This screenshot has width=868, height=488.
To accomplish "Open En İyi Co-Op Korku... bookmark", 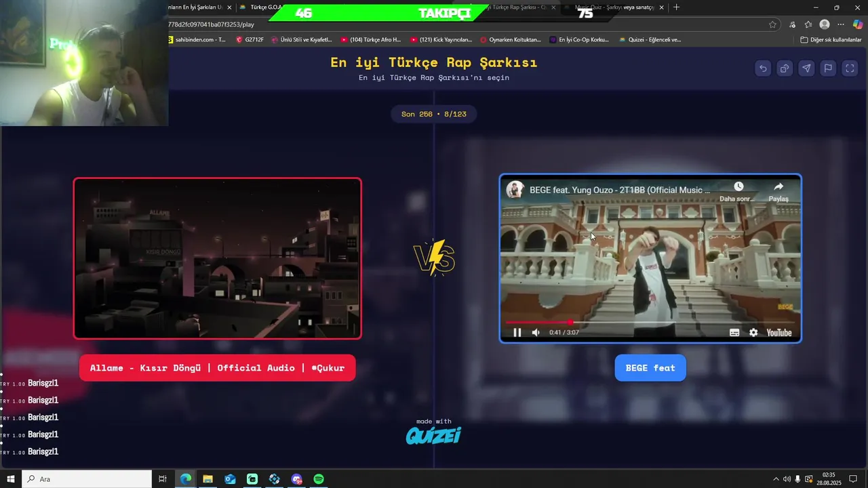I will pyautogui.click(x=579, y=39).
